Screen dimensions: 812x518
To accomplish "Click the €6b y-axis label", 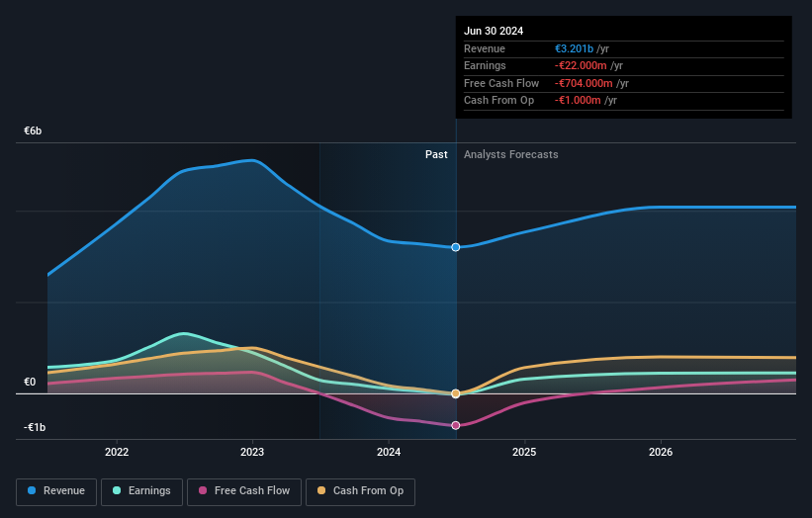I will click(x=33, y=130).
